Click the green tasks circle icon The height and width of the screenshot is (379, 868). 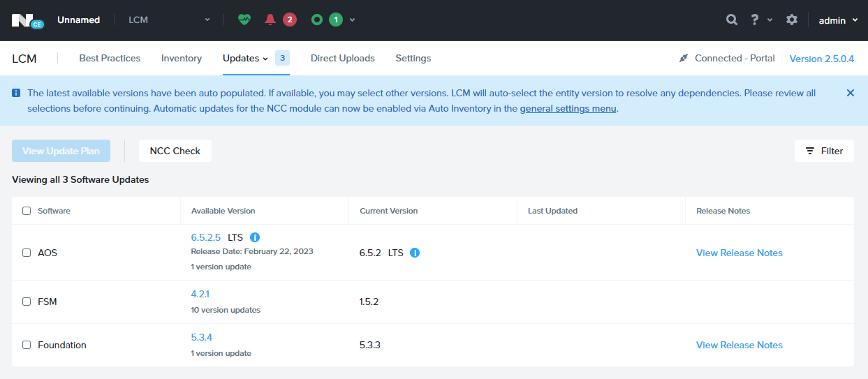[x=317, y=20]
